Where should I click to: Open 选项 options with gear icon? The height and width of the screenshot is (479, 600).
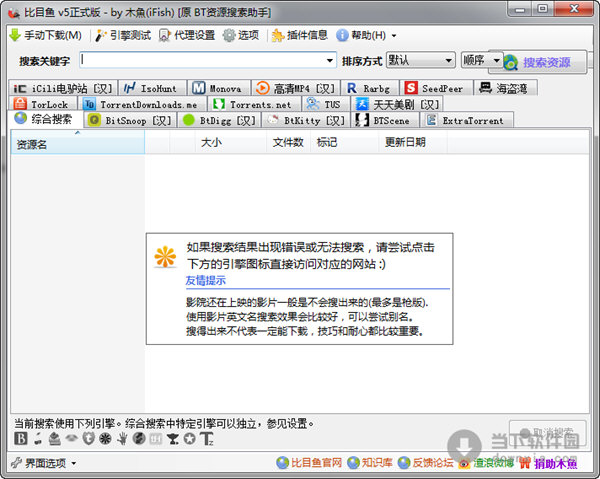coord(241,36)
